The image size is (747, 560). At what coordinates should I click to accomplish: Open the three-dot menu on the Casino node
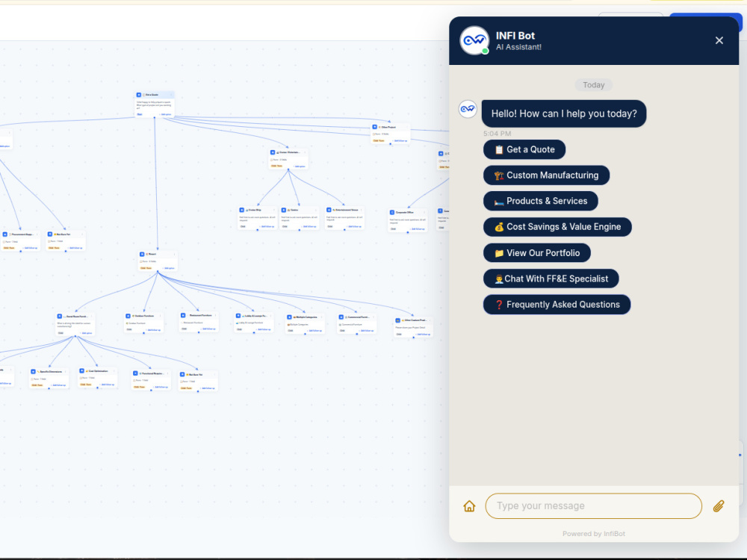(x=316, y=210)
